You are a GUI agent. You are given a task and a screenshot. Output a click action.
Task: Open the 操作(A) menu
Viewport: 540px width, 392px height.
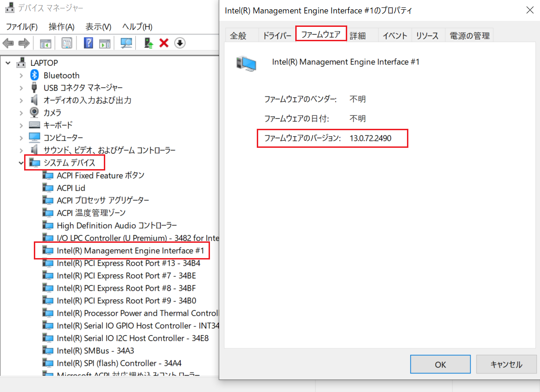pyautogui.click(x=62, y=27)
